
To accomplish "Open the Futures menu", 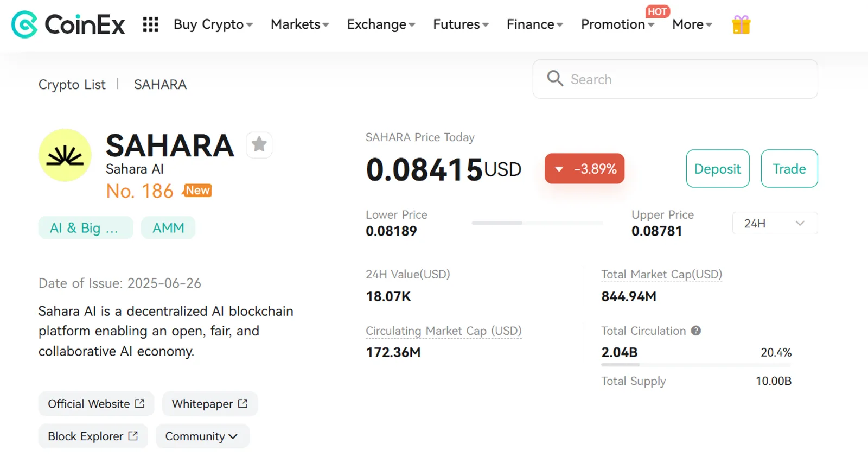I will pyautogui.click(x=461, y=24).
